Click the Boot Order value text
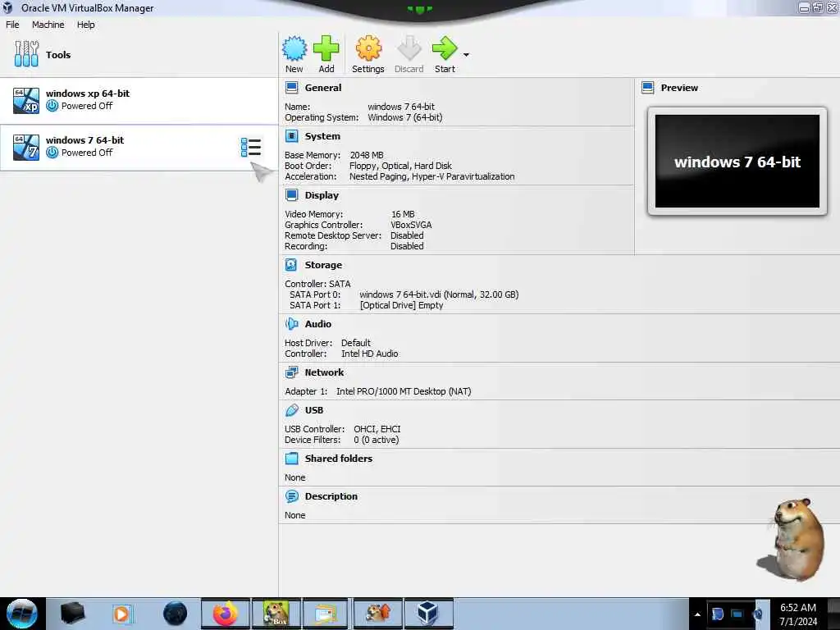 coord(400,166)
